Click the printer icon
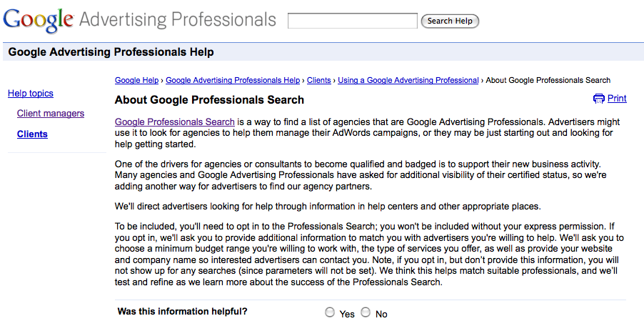Viewport: 644px width, 331px height. coord(599,99)
